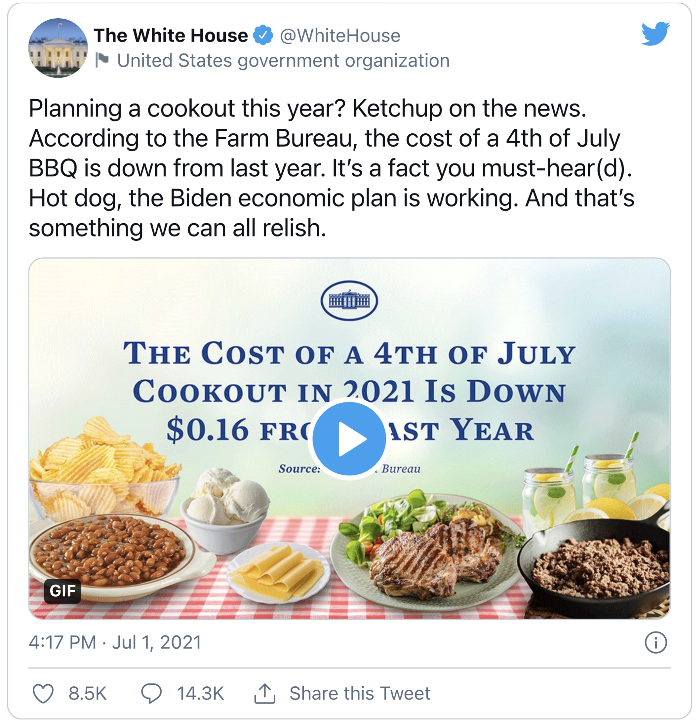700x728 pixels.
Task: Click the 14.3K replies count
Action: pyautogui.click(x=200, y=693)
